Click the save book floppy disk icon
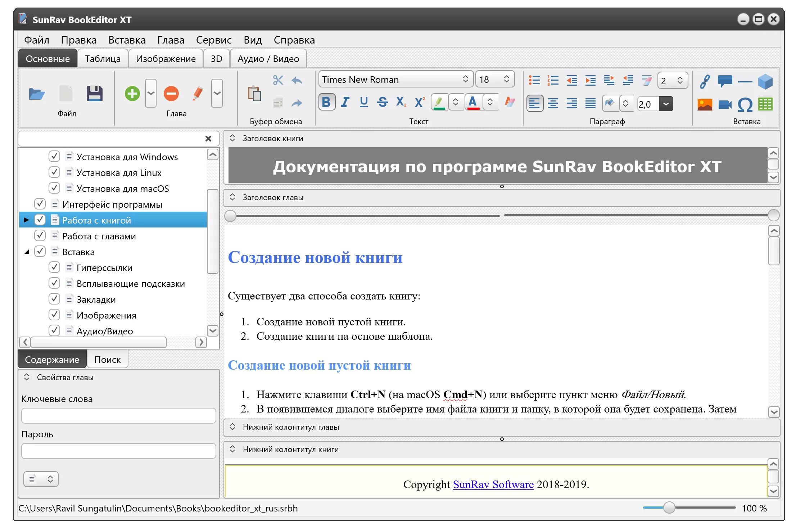 click(x=94, y=94)
